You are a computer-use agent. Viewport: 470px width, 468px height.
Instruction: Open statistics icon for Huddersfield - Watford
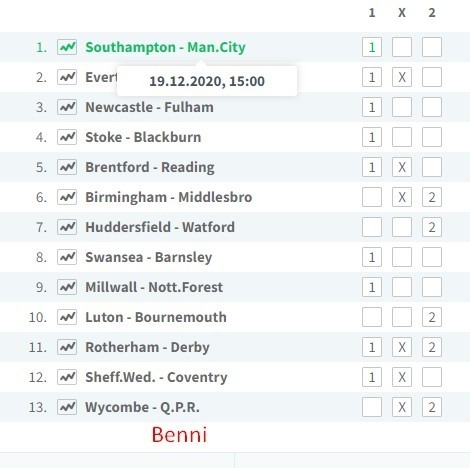[x=67, y=227]
